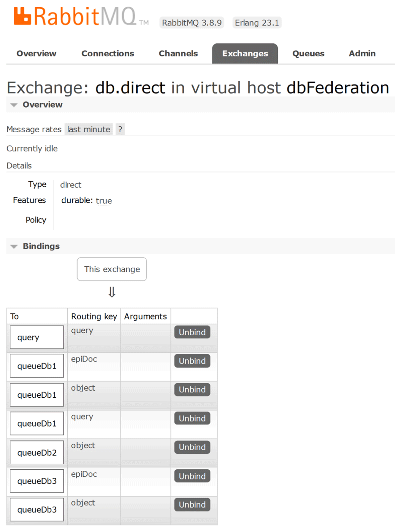
Task: Select the 'direct' type value
Action: (71, 185)
